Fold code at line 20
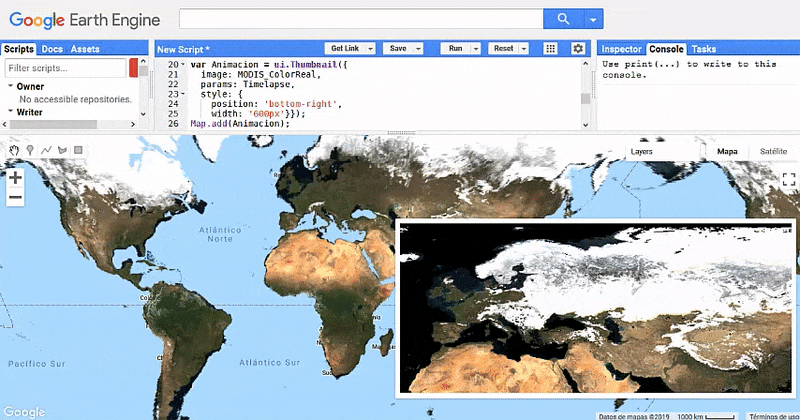This screenshot has width=800, height=420. click(x=183, y=65)
